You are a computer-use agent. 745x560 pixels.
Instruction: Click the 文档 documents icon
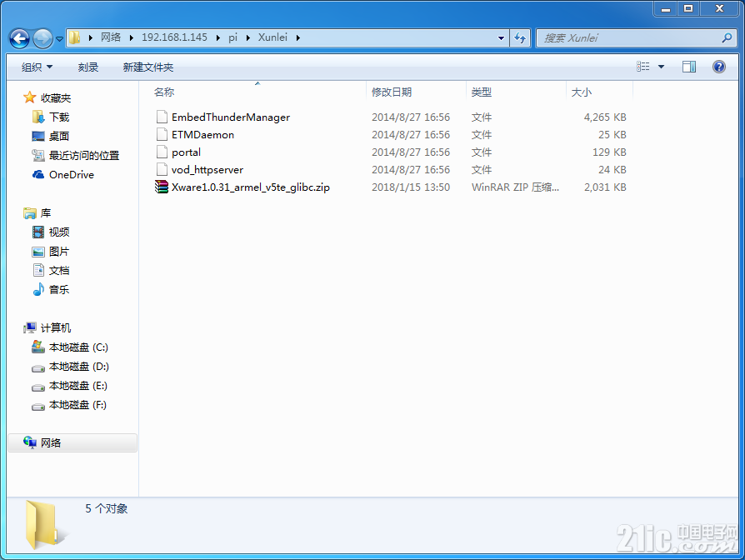pyautogui.click(x=38, y=270)
